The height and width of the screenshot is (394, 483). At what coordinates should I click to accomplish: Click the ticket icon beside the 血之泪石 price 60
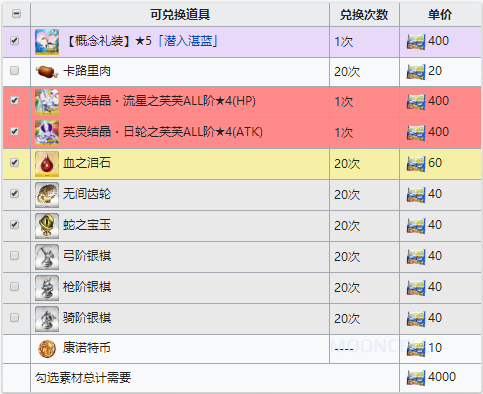416,164
